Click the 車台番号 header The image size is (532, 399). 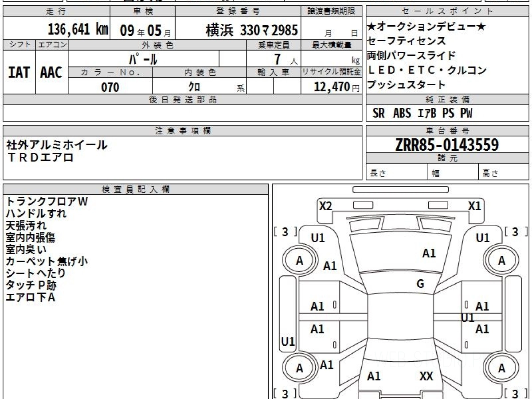tap(448, 130)
